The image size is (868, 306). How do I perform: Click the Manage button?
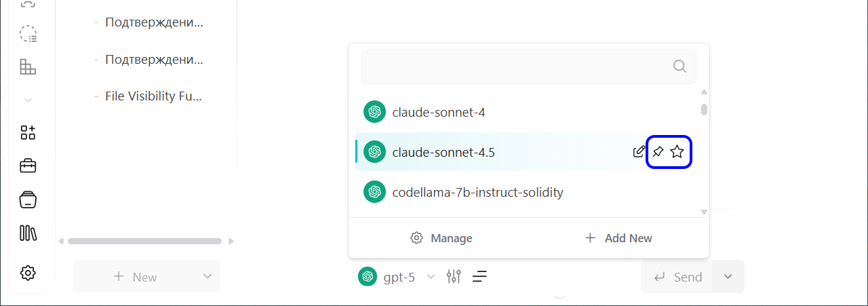tap(441, 238)
